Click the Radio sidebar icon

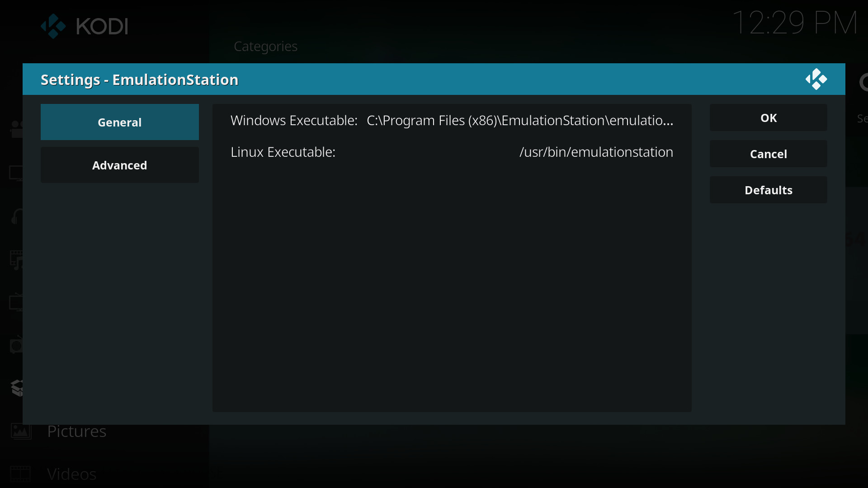coord(17,346)
